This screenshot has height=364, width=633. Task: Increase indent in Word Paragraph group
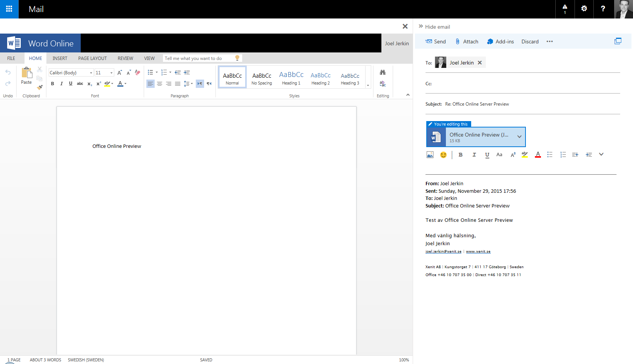click(x=187, y=72)
